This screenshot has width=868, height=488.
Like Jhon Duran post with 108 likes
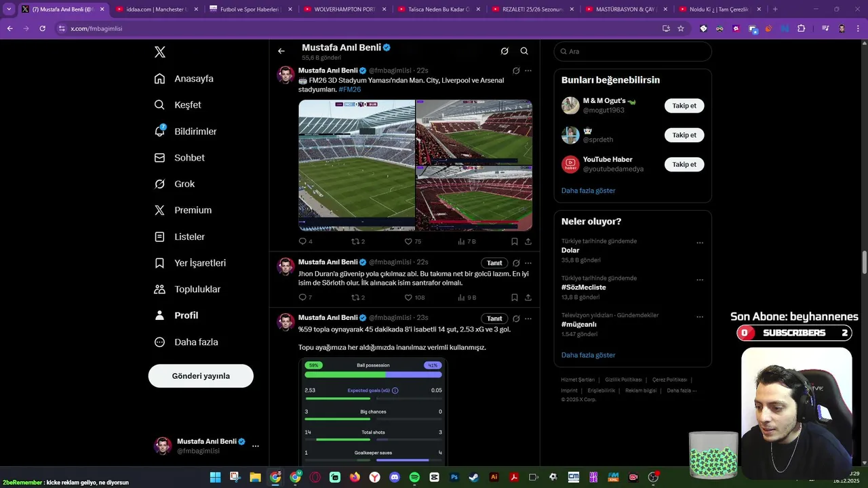point(414,298)
